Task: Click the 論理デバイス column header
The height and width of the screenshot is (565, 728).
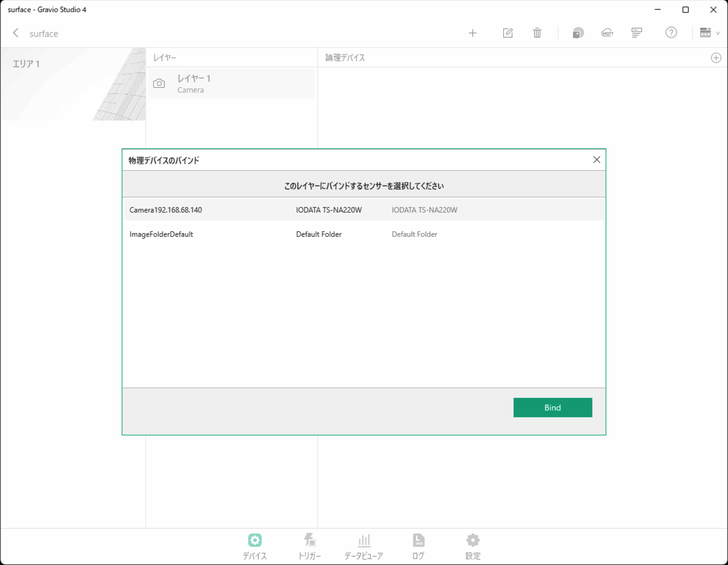Action: [x=345, y=58]
